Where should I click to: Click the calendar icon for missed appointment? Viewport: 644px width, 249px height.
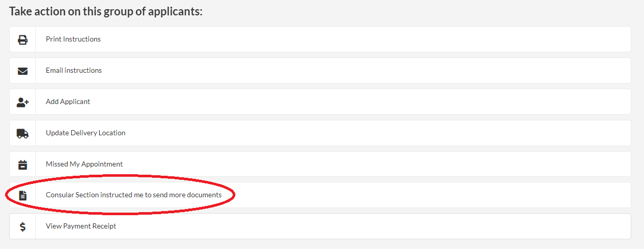pos(23,164)
